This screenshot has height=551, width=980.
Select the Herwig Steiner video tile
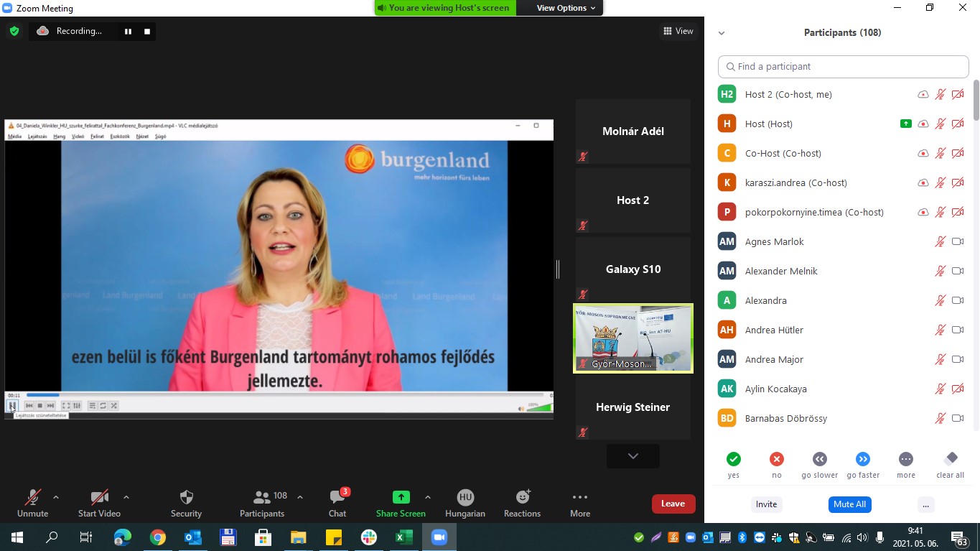pyautogui.click(x=633, y=407)
